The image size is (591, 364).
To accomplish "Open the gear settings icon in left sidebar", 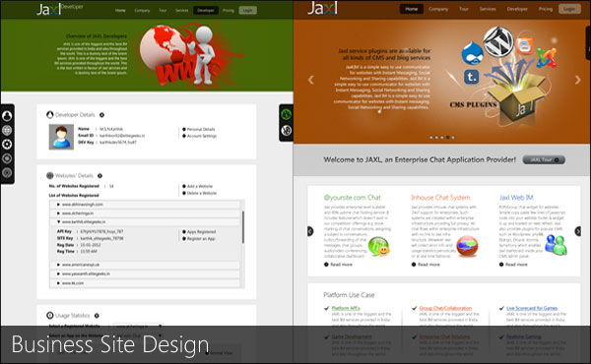I will coord(7,145).
